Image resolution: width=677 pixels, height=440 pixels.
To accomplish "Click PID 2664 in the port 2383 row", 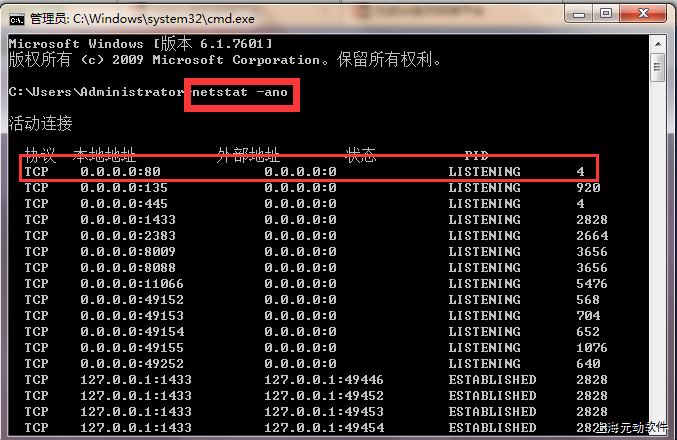I will coord(592,236).
